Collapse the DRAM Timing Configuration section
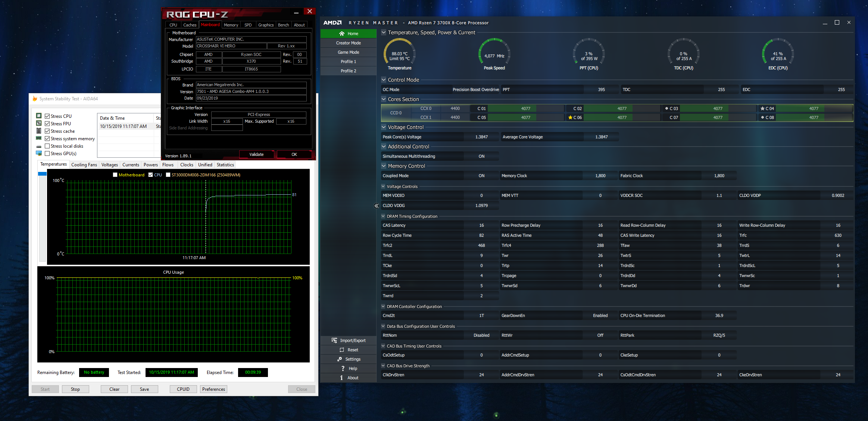Screen dimensions: 868x421 coord(383,216)
